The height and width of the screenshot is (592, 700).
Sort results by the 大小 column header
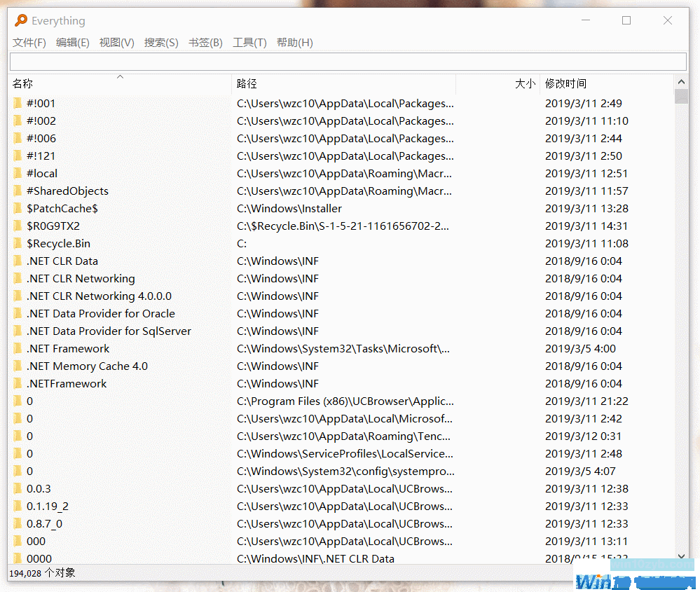525,83
